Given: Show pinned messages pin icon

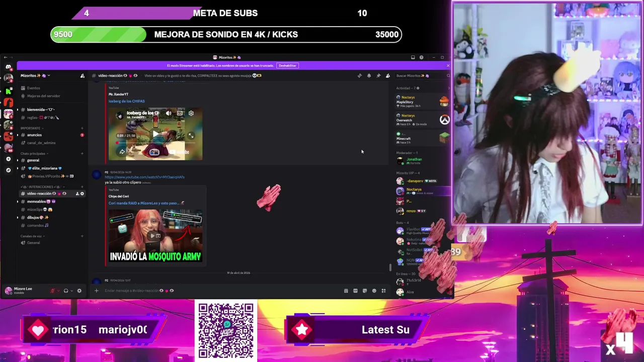Looking at the screenshot, I should coord(378,76).
